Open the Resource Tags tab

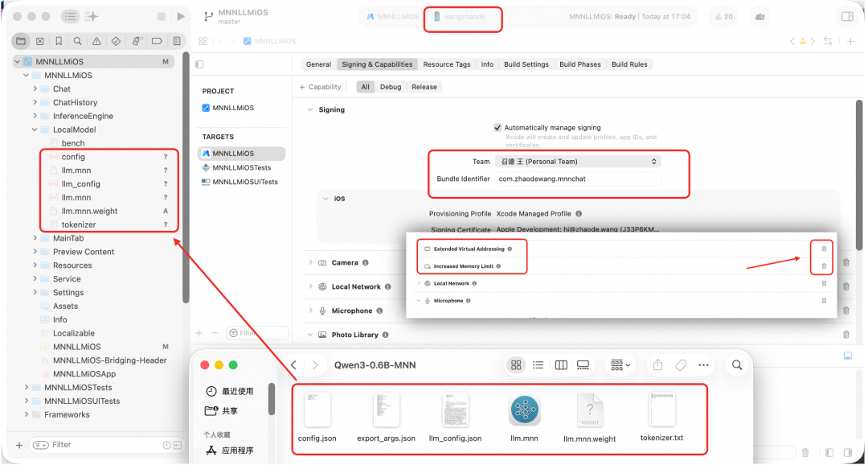[x=447, y=64]
